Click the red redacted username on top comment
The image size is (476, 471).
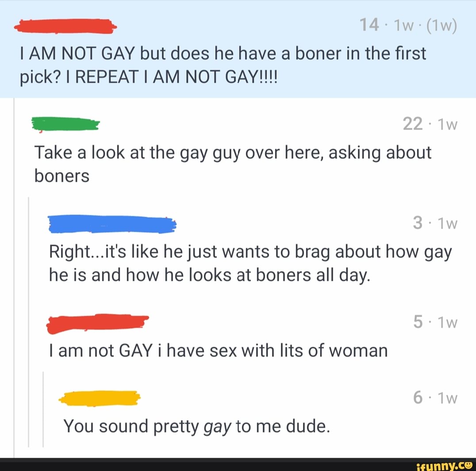[x=65, y=26]
